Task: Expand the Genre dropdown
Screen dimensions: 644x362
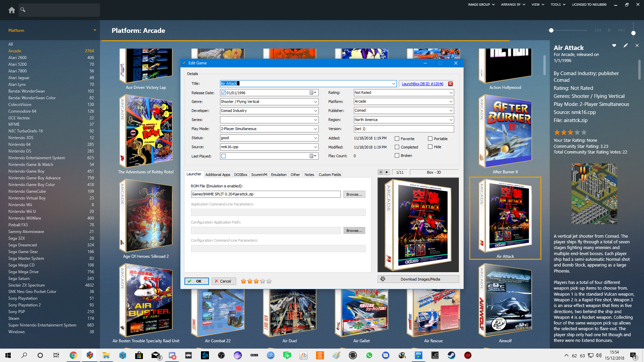Action: tap(315, 102)
